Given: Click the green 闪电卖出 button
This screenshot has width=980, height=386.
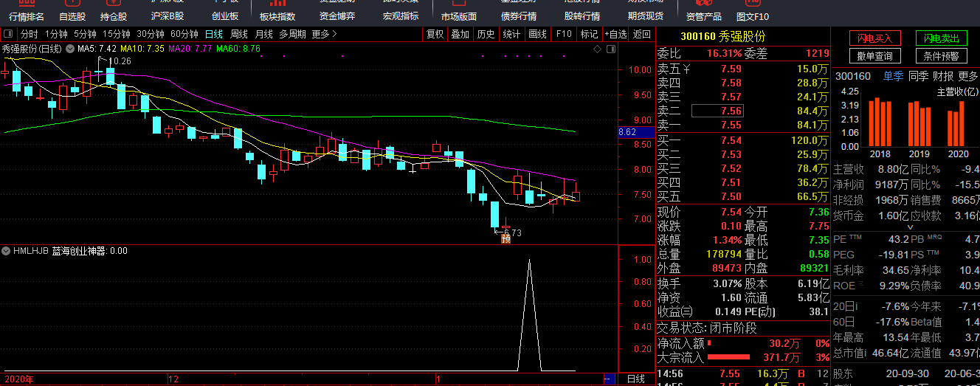Looking at the screenshot, I should click(x=941, y=38).
